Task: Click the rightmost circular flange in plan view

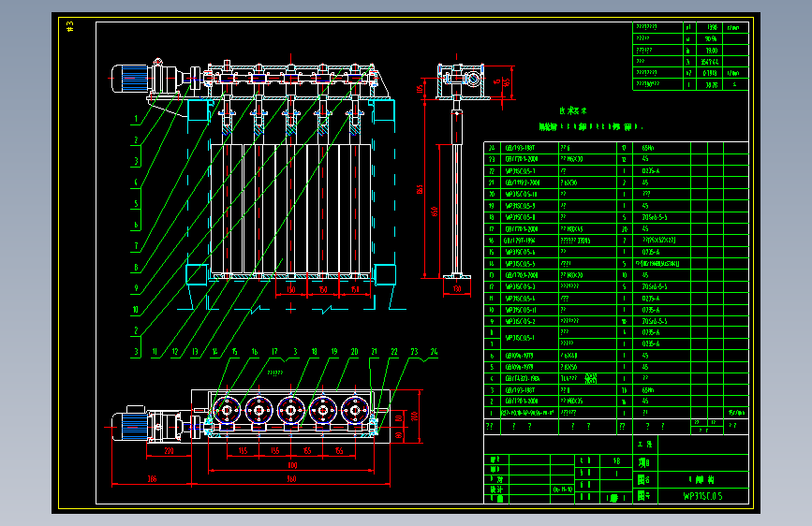Action: click(355, 411)
